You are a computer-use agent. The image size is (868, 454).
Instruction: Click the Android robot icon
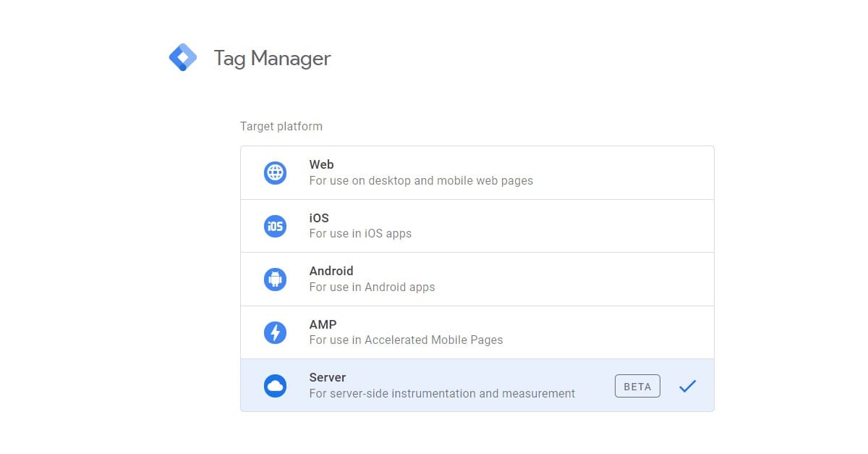coord(275,279)
